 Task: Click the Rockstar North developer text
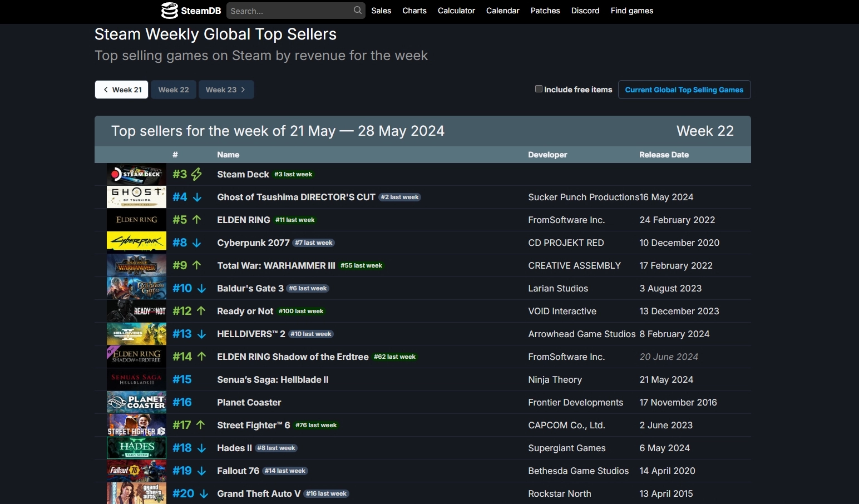pyautogui.click(x=560, y=493)
